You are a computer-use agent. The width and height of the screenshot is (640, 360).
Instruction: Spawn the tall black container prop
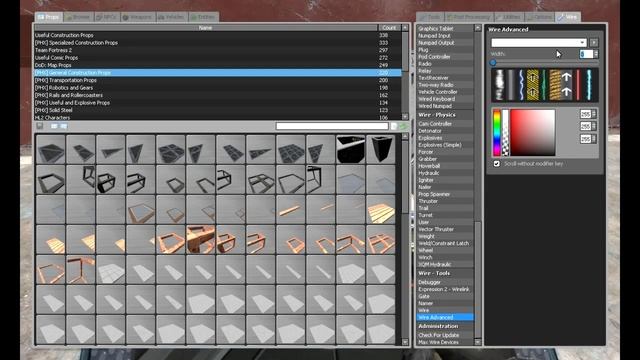point(381,149)
